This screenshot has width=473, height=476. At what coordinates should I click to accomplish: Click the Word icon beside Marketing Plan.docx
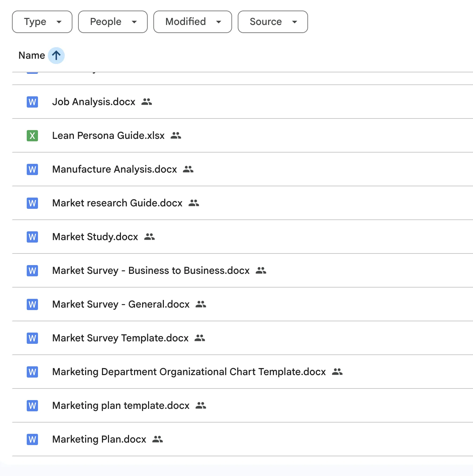coord(32,439)
